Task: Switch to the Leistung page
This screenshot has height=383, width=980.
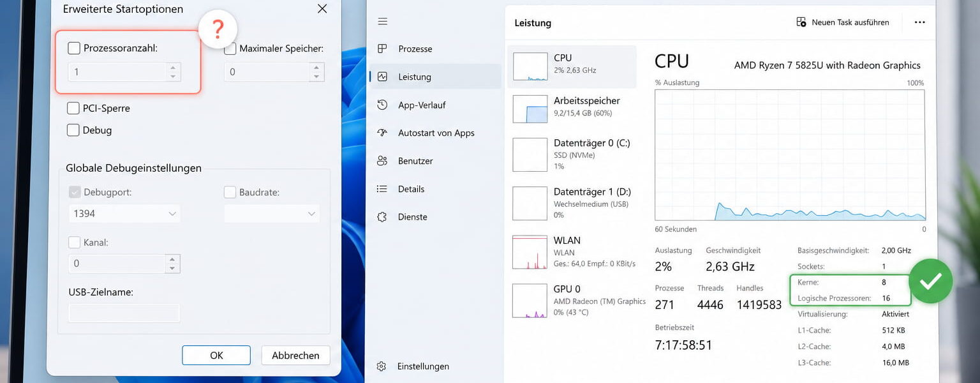Action: tap(436, 77)
